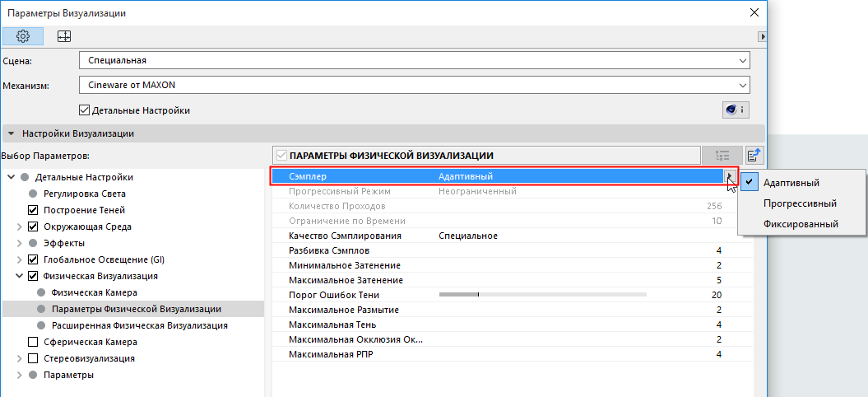This screenshot has height=397, width=868.
Task: Click the Cineware info button
Action: 736,110
